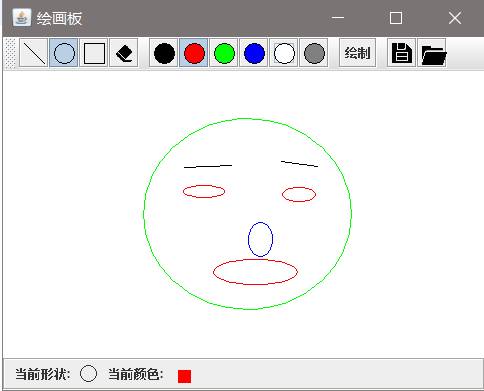
Task: Minimize the 绘画板 window
Action: 338,18
